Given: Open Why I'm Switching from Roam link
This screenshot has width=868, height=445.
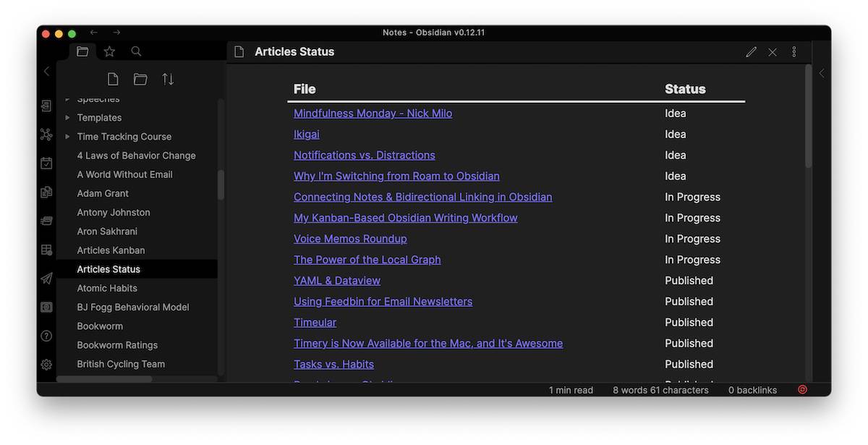Looking at the screenshot, I should tap(396, 177).
